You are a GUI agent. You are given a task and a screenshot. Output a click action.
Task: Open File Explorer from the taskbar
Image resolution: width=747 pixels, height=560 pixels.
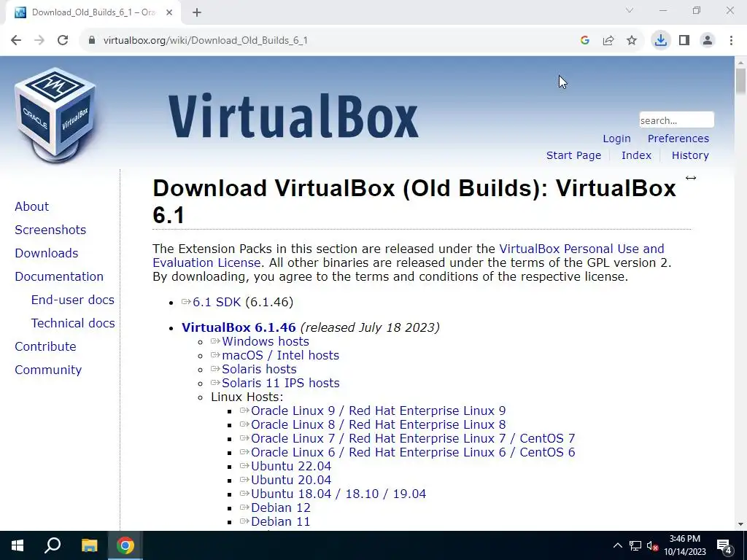(89, 545)
